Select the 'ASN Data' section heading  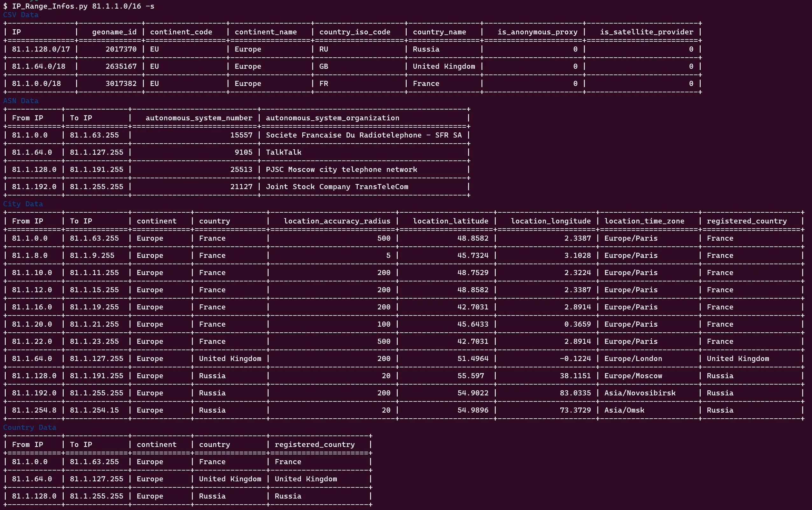point(21,101)
